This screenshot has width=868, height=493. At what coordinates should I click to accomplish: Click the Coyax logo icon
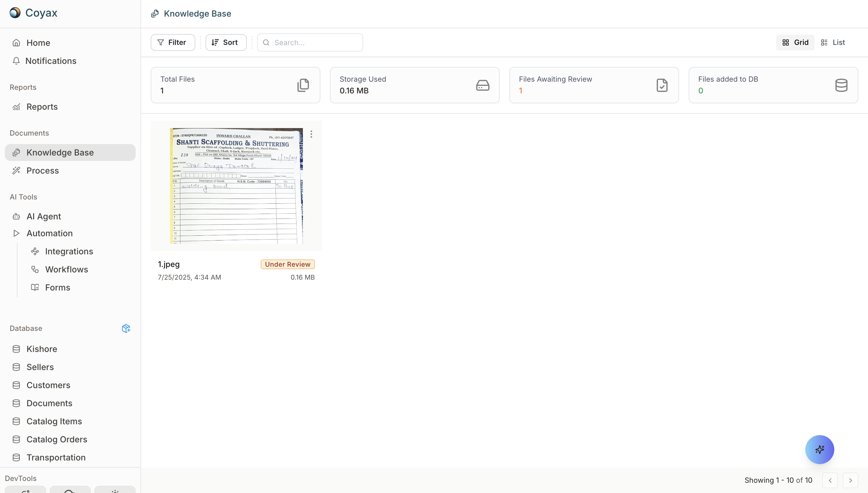click(15, 13)
